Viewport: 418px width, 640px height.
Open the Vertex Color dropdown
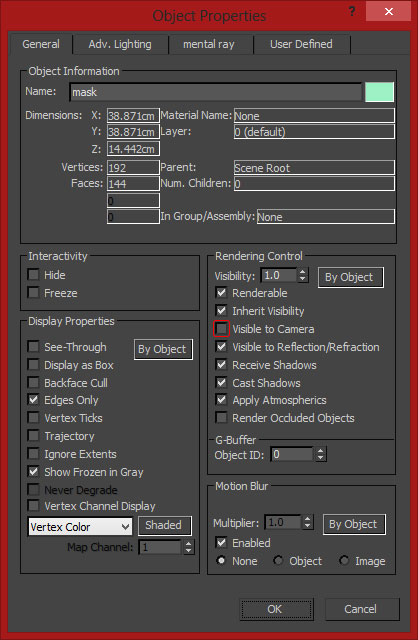(80, 527)
